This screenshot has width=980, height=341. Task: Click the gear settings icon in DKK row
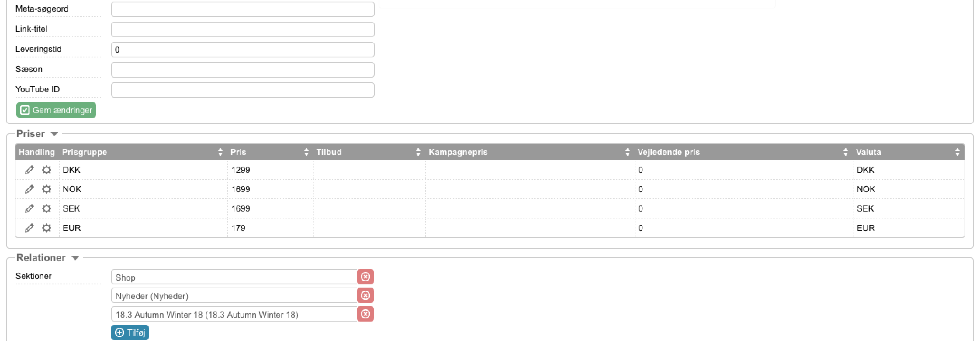(46, 170)
